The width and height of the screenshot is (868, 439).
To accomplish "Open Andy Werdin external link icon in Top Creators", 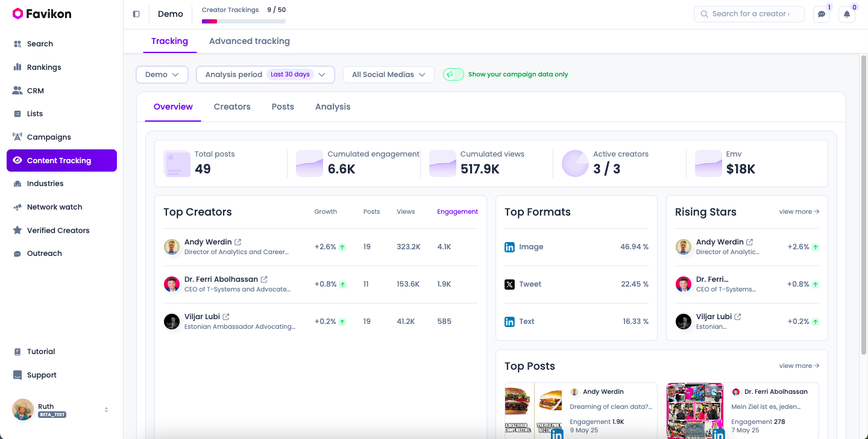I will pyautogui.click(x=238, y=242).
